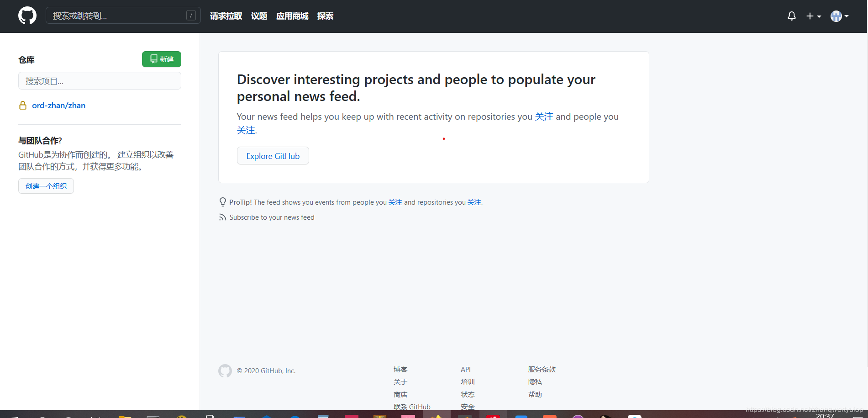Click 关注 link after 'repositories you' in feed card
The width and height of the screenshot is (868, 418).
click(544, 116)
